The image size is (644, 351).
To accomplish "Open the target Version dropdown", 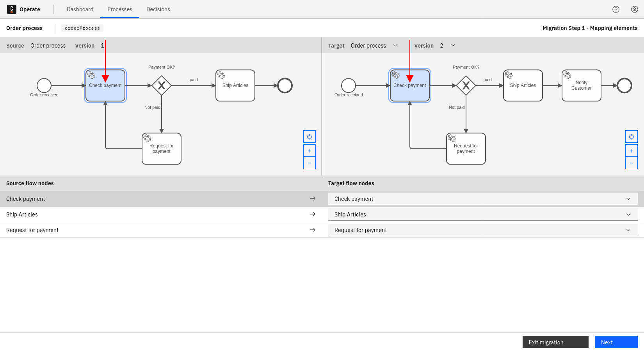I will pos(452,45).
